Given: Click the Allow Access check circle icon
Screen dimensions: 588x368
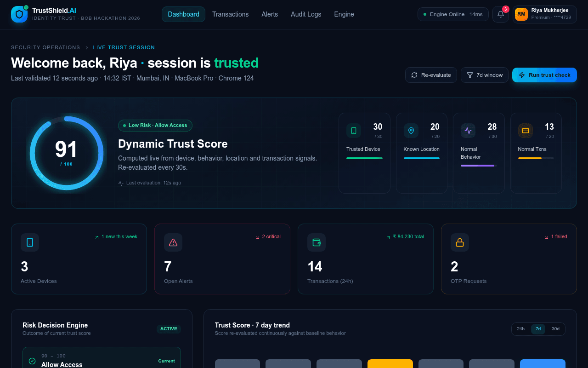Looking at the screenshot, I should point(32,361).
